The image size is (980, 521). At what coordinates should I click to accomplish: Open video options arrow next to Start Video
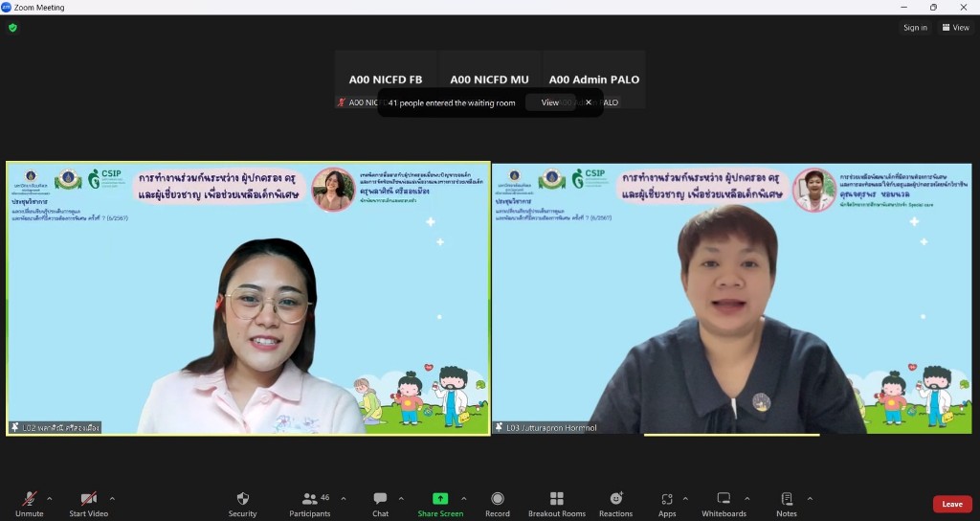[x=113, y=499]
